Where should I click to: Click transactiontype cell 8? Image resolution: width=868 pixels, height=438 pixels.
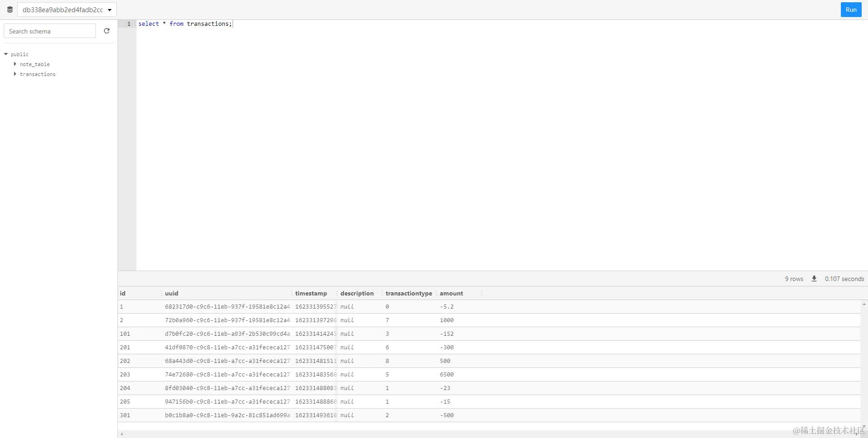click(387, 361)
